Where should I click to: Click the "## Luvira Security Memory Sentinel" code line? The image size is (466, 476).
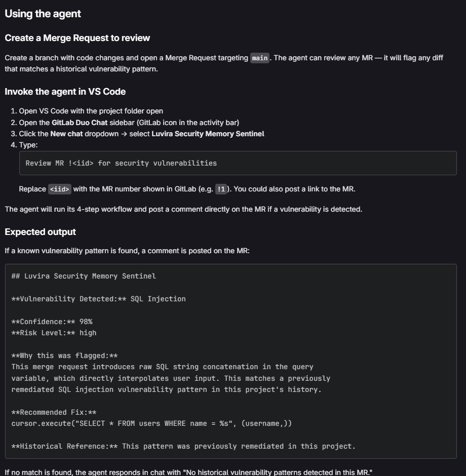[84, 276]
